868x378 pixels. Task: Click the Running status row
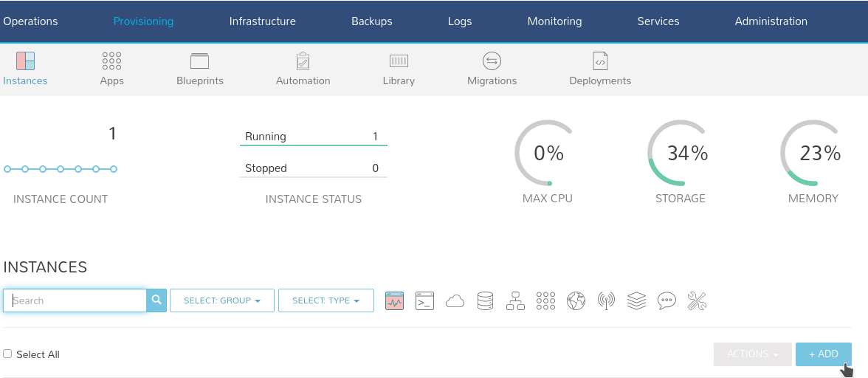pyautogui.click(x=313, y=137)
